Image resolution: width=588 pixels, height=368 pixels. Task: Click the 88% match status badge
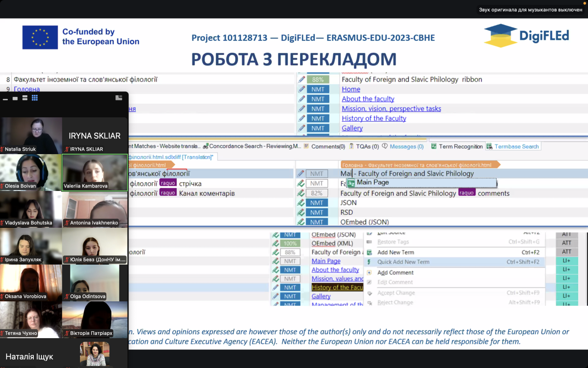pos(318,80)
